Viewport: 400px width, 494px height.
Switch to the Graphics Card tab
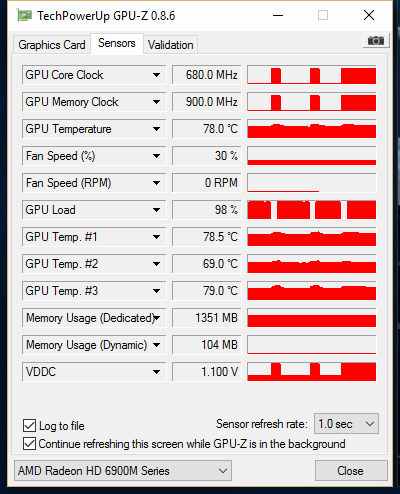tap(52, 45)
